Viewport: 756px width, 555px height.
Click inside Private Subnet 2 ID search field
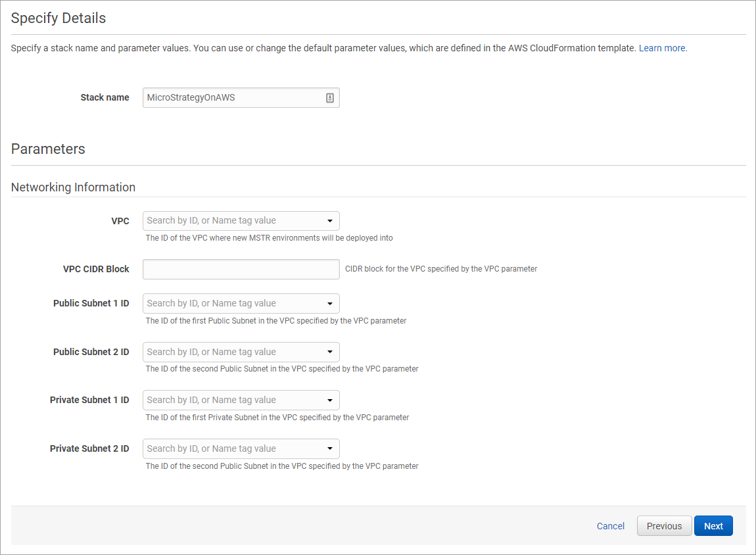pyautogui.click(x=212, y=449)
